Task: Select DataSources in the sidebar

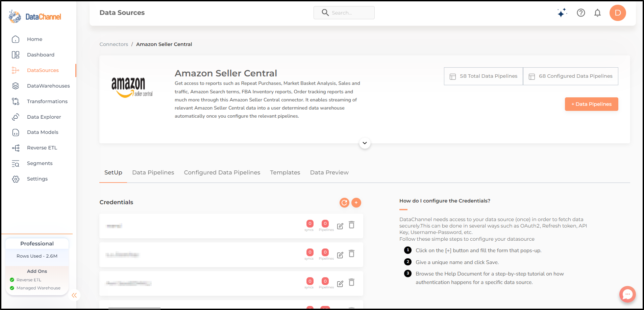Action: (43, 70)
